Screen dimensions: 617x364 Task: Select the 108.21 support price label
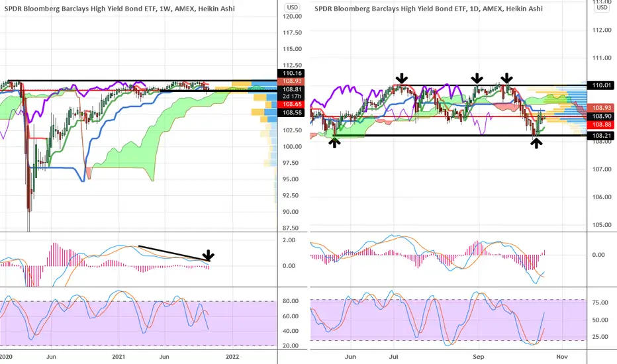(600, 136)
